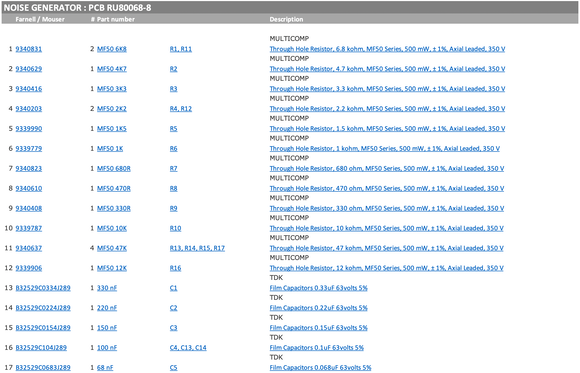The width and height of the screenshot is (580, 373).
Task: Open Film Capacitors 0.22uF description link
Action: click(x=318, y=309)
